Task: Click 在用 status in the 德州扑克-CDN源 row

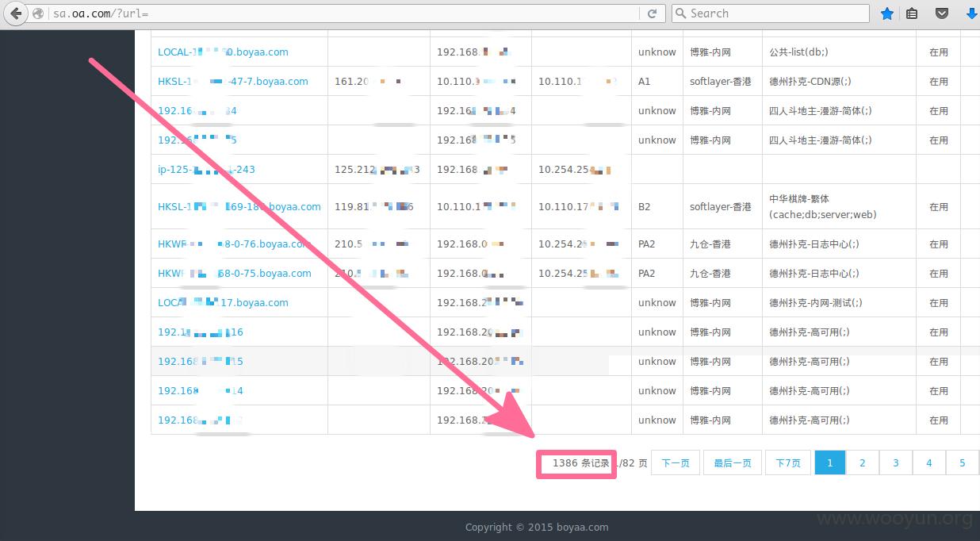Action: coord(939,82)
